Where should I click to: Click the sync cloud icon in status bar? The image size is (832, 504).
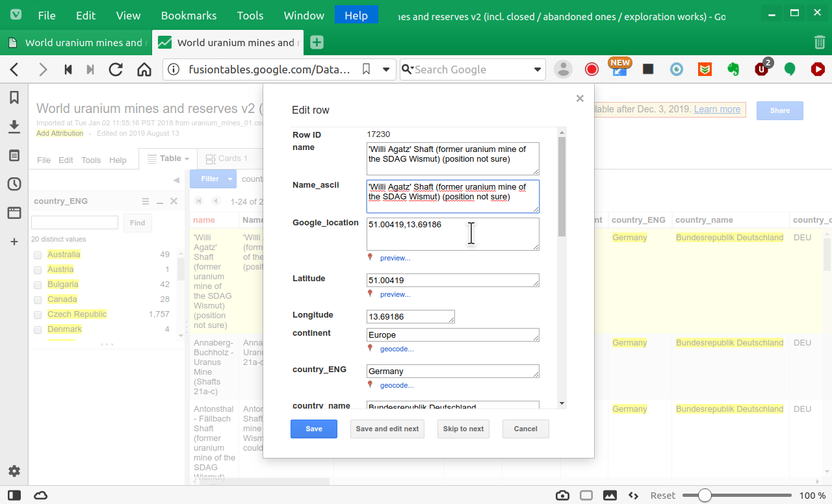point(40,496)
